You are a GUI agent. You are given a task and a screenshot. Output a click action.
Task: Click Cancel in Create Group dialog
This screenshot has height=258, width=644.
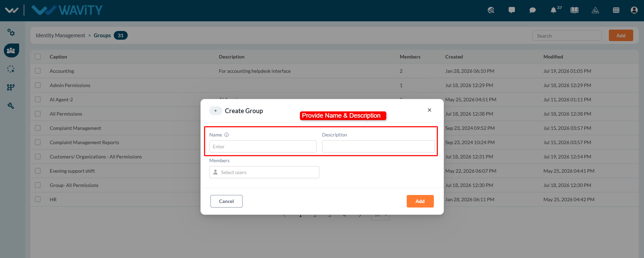[226, 201]
